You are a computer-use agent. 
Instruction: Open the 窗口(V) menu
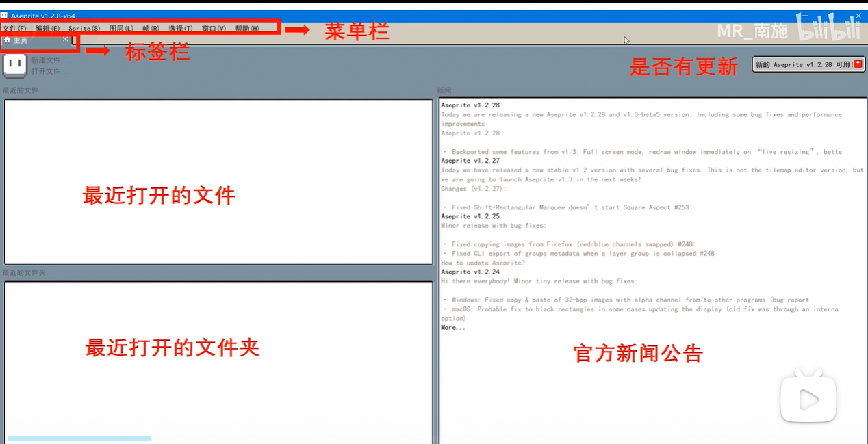[x=214, y=29]
